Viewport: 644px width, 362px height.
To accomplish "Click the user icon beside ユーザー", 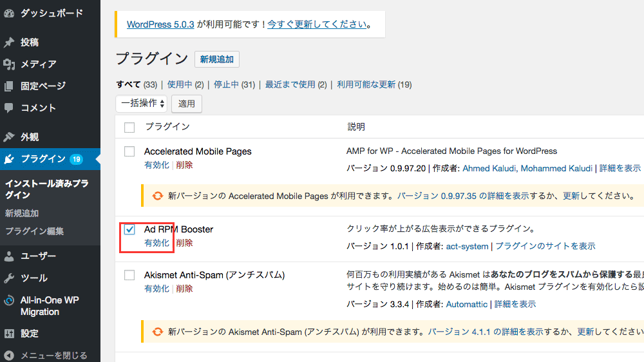I will [9, 256].
